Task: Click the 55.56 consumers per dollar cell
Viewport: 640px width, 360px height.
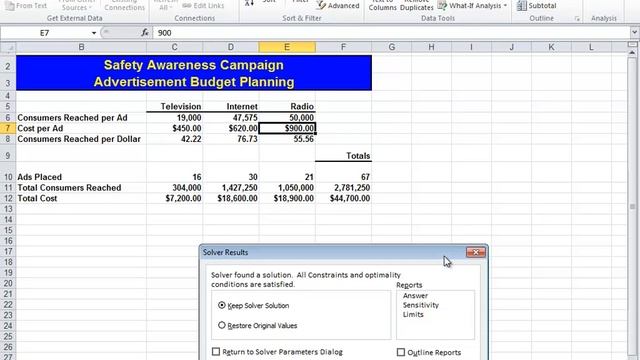Action: [287, 139]
